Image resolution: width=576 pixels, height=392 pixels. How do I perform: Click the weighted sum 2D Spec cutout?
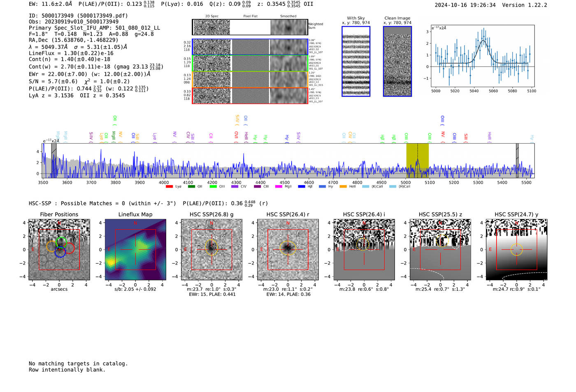212,28
